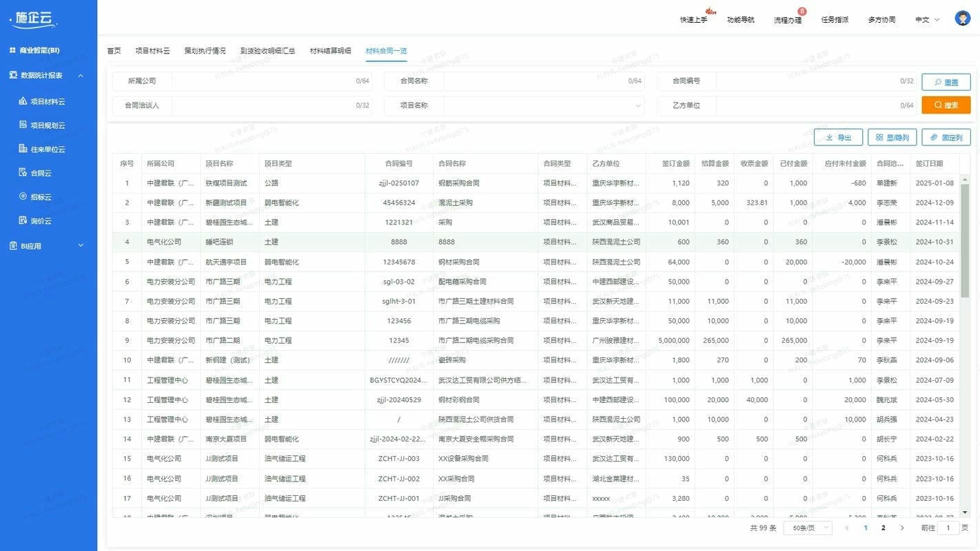Image resolution: width=980 pixels, height=551 pixels.
Task: Switch to the 策划执行情况 tab
Action: (205, 51)
